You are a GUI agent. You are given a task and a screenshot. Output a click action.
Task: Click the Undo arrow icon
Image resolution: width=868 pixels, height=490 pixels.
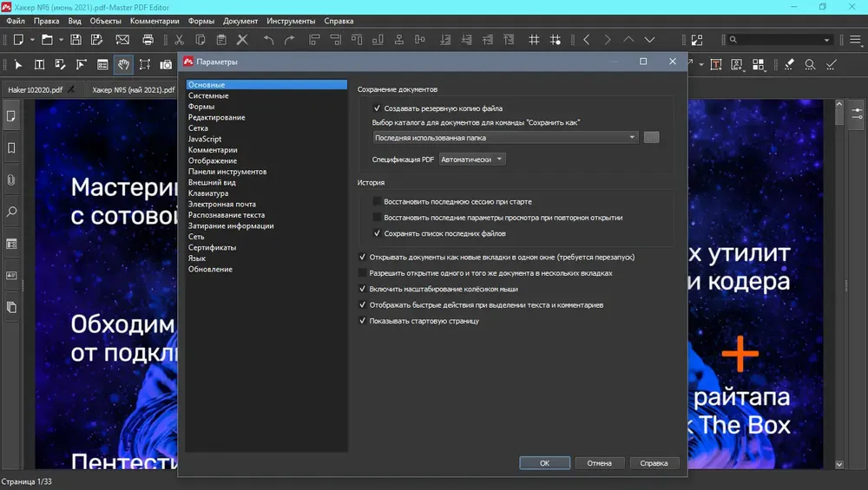point(268,40)
